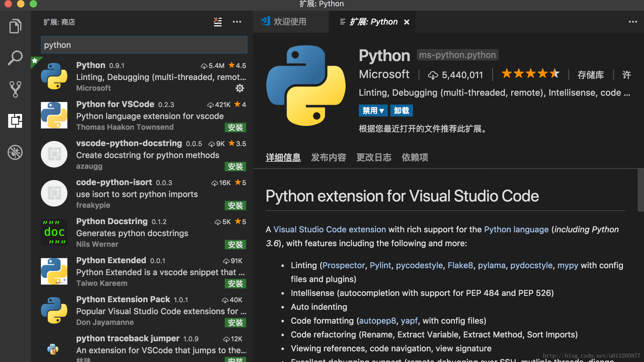Follow the Prospector linter link
Image resolution: width=644 pixels, height=362 pixels.
(x=343, y=265)
